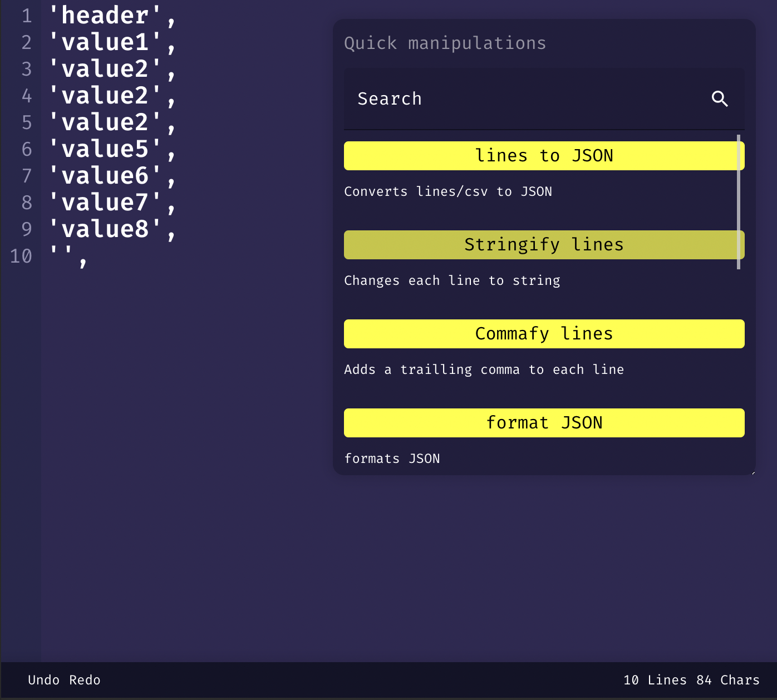Execute the 'format JSON' action

click(x=544, y=422)
